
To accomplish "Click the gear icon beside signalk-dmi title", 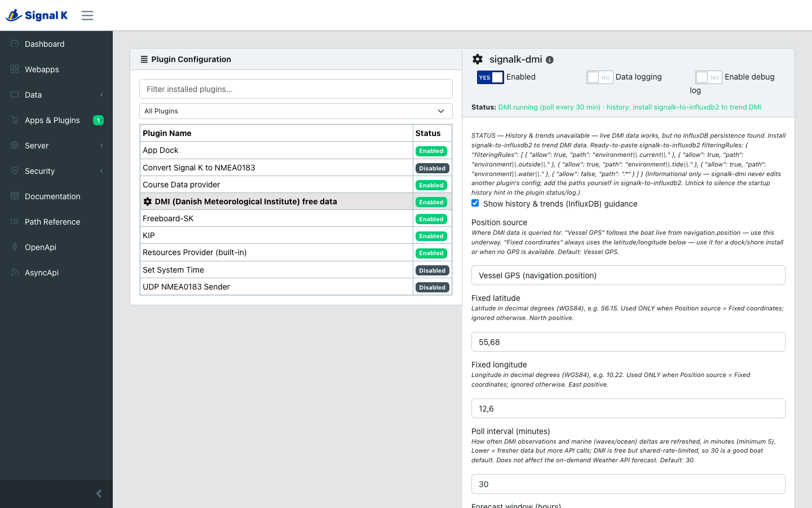I will click(478, 59).
